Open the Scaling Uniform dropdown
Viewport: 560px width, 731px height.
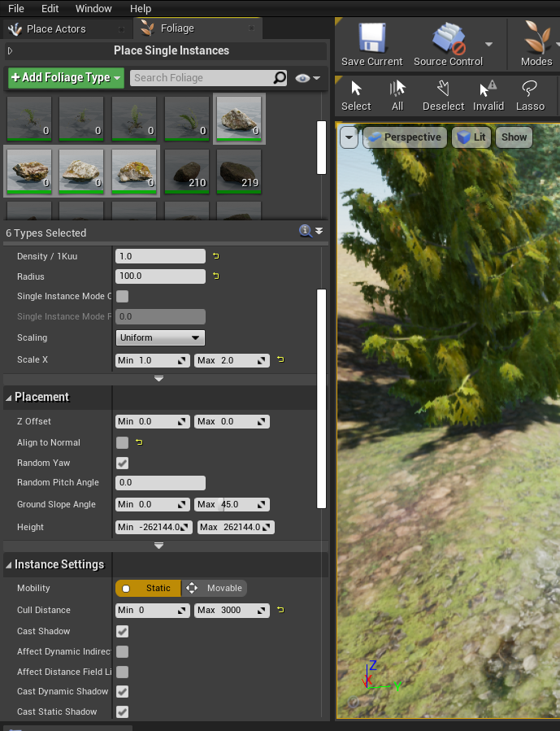(x=160, y=337)
